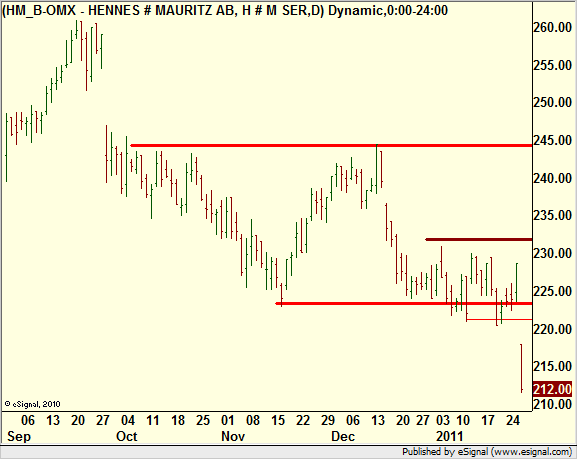The height and width of the screenshot is (459, 577).
Task: Select the thin red line near 221
Action: point(499,319)
